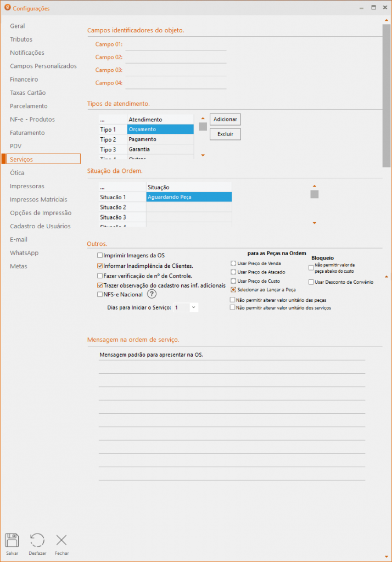Click the Salvar floppy disk icon

[12, 540]
